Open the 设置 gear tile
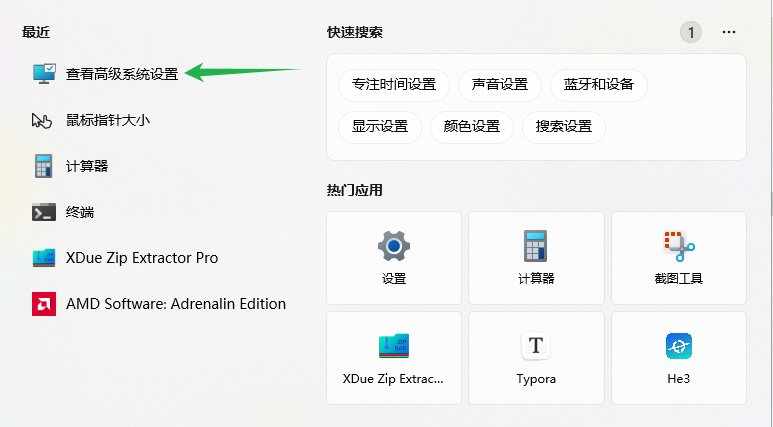Screen dimensions: 773x427 (394, 258)
